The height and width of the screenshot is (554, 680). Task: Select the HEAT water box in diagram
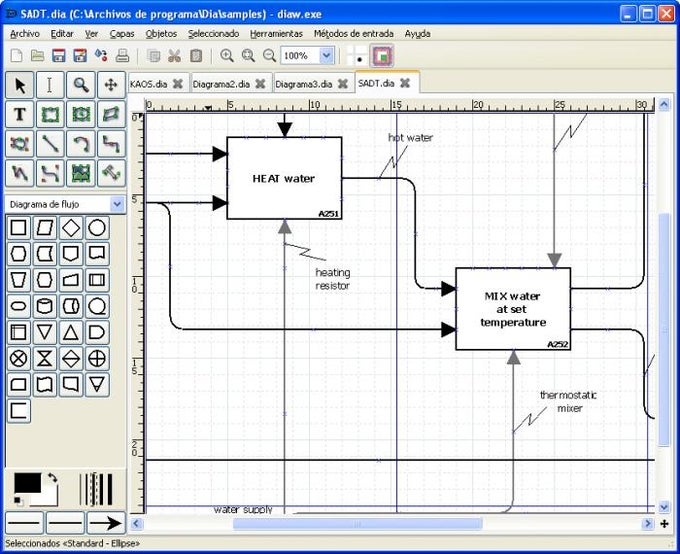284,178
